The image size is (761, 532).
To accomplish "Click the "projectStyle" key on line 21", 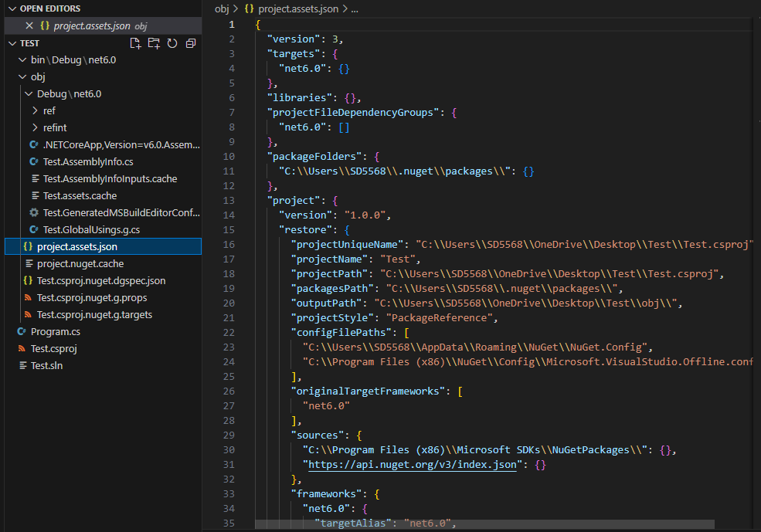I will pos(332,317).
